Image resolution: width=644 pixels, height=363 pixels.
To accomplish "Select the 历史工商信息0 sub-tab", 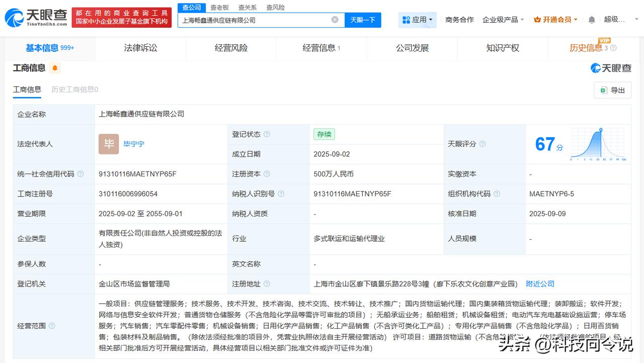I will [x=74, y=89].
